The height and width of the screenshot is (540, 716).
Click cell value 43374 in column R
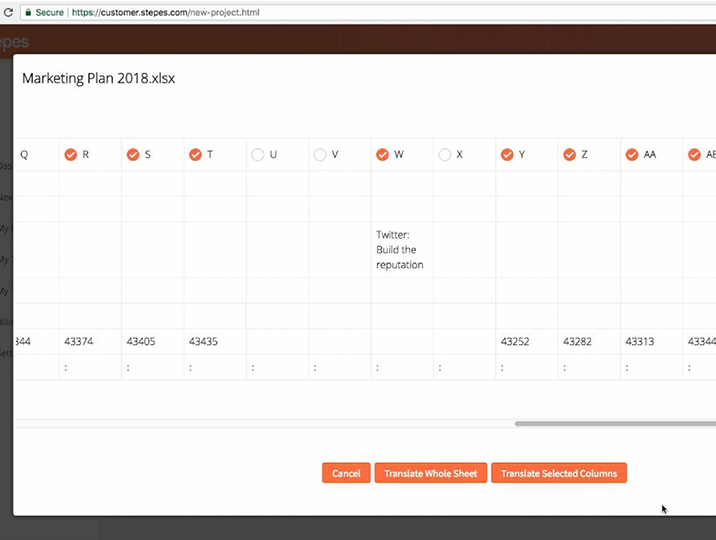pyautogui.click(x=78, y=342)
